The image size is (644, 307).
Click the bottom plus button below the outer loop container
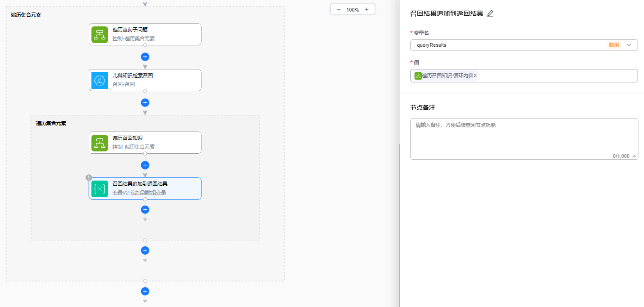pyautogui.click(x=145, y=291)
